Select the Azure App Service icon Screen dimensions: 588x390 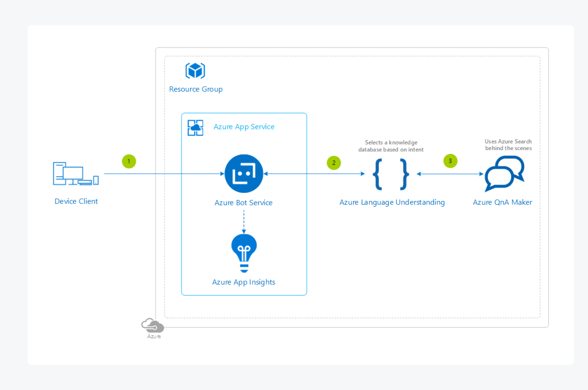pos(195,128)
